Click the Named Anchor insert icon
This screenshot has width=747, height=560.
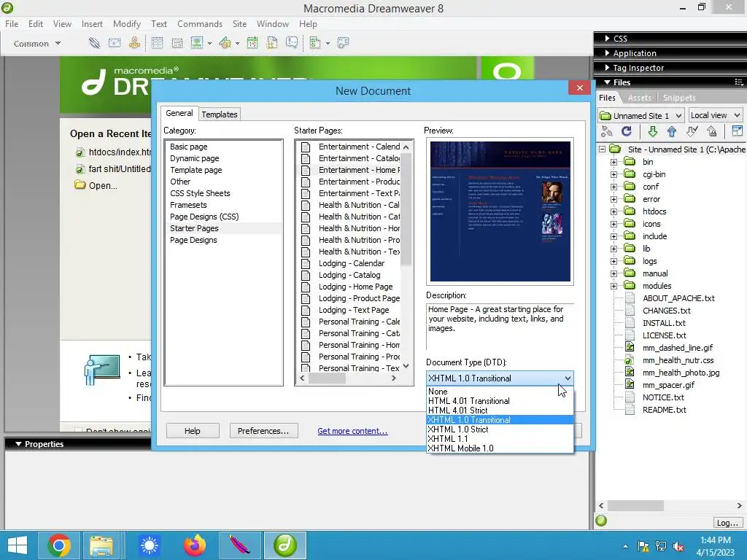135,43
